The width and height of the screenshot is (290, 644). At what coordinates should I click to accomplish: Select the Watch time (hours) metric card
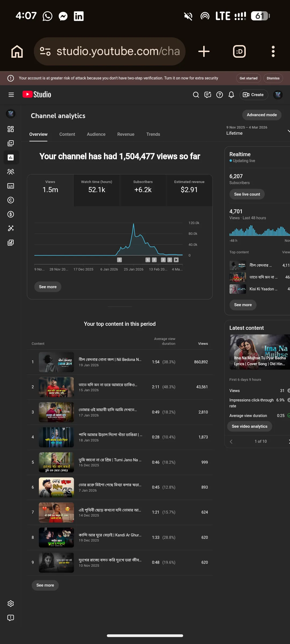click(x=97, y=190)
